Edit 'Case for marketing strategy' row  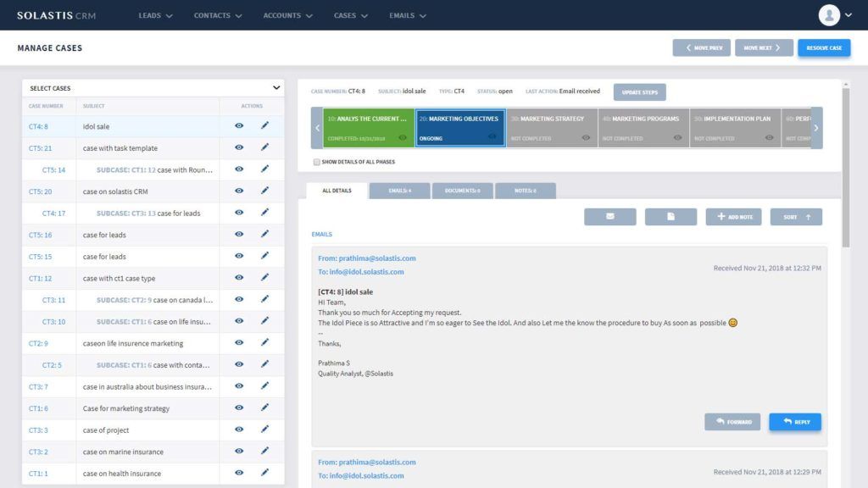tap(264, 408)
